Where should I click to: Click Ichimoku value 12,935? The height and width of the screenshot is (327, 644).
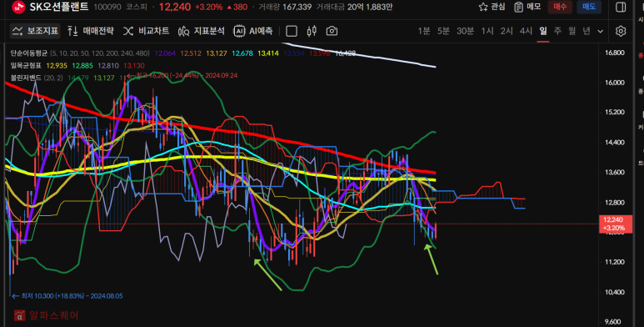[x=57, y=65]
